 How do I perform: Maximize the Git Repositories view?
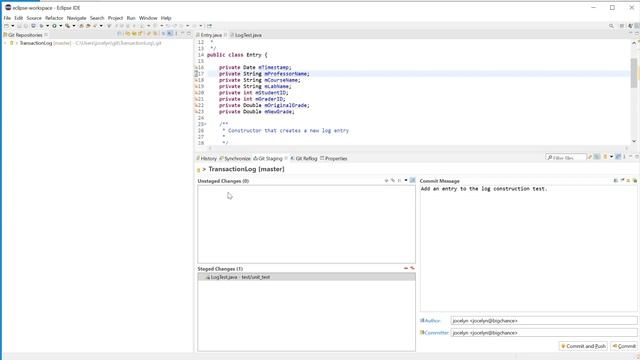[x=189, y=33]
